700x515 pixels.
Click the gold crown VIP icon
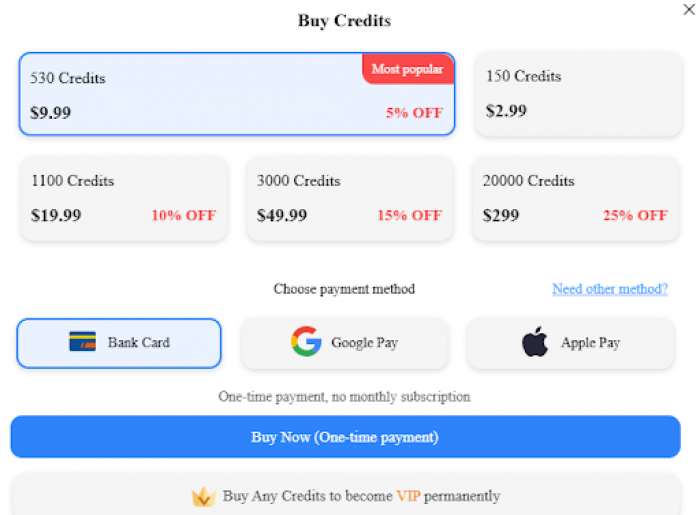pyautogui.click(x=204, y=496)
